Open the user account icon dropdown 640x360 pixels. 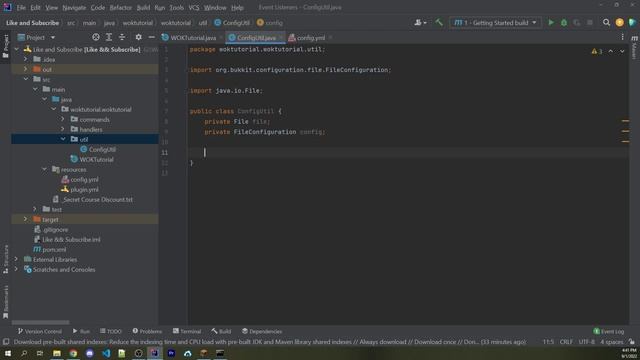click(420, 23)
